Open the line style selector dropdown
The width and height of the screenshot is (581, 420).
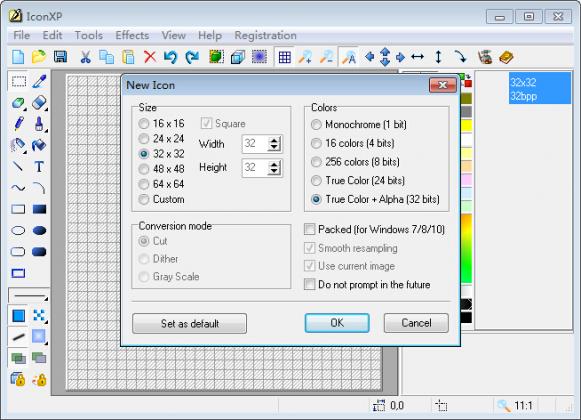pyautogui.click(x=29, y=295)
